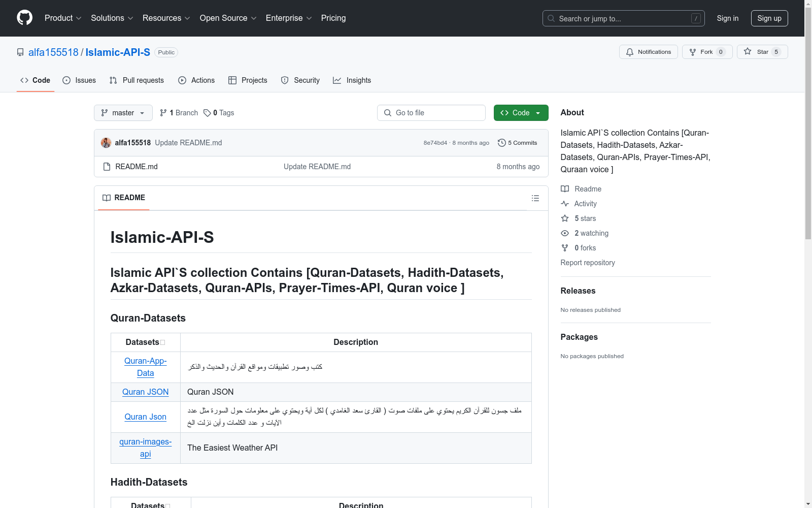Open the Insights tab

(x=352, y=80)
